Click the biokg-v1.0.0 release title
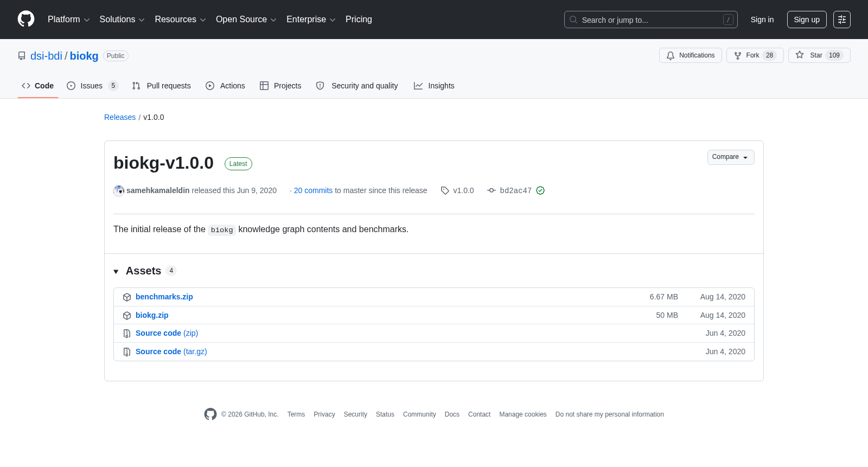868x467 pixels. click(163, 163)
